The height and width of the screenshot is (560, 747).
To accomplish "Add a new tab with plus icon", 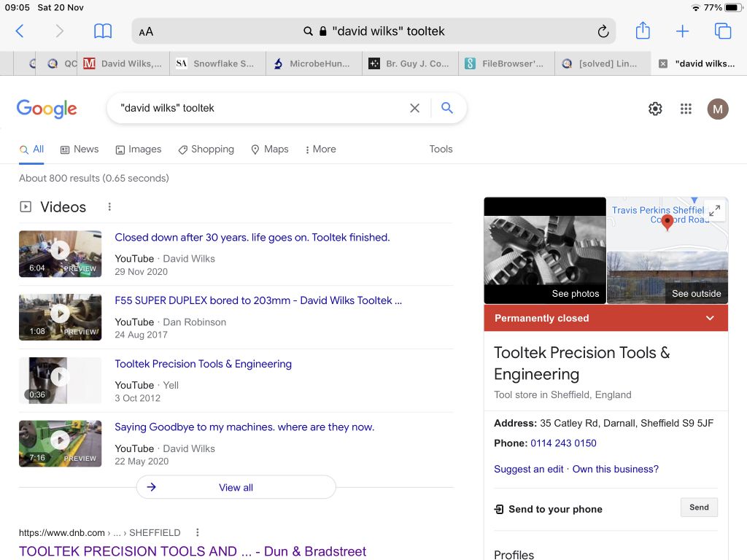I will [682, 31].
